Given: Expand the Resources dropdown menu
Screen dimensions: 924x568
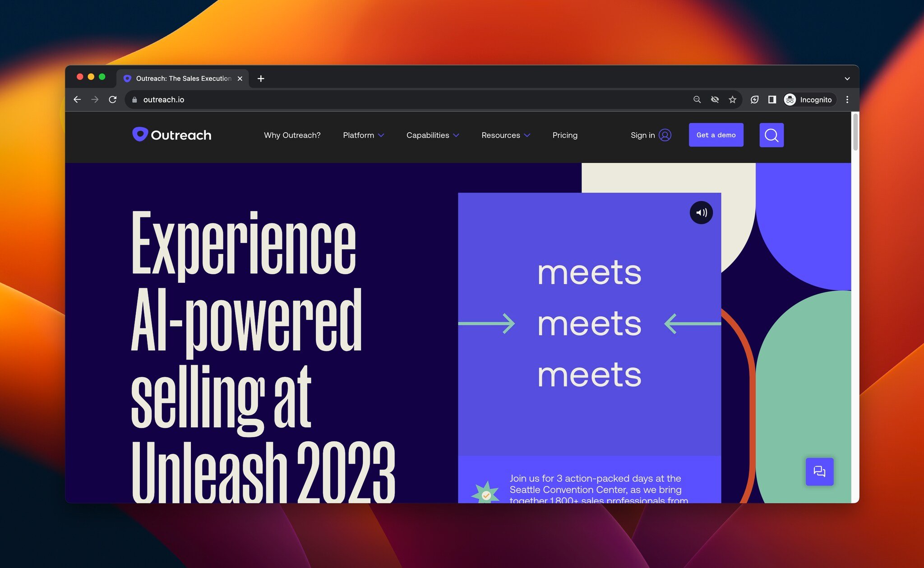Looking at the screenshot, I should (506, 134).
